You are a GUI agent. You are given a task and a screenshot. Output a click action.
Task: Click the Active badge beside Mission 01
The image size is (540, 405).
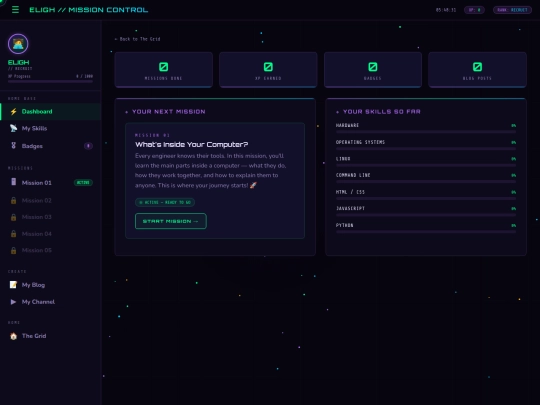pyautogui.click(x=83, y=183)
